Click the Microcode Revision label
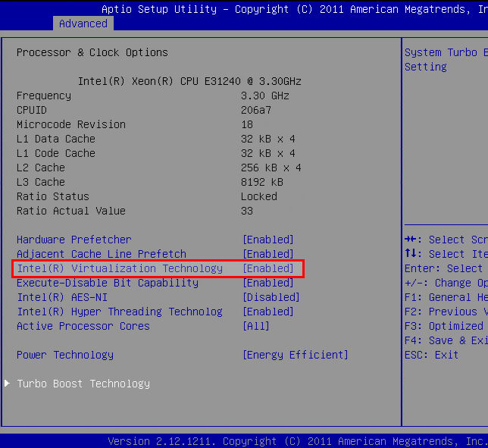The image size is (488, 448). (x=71, y=124)
